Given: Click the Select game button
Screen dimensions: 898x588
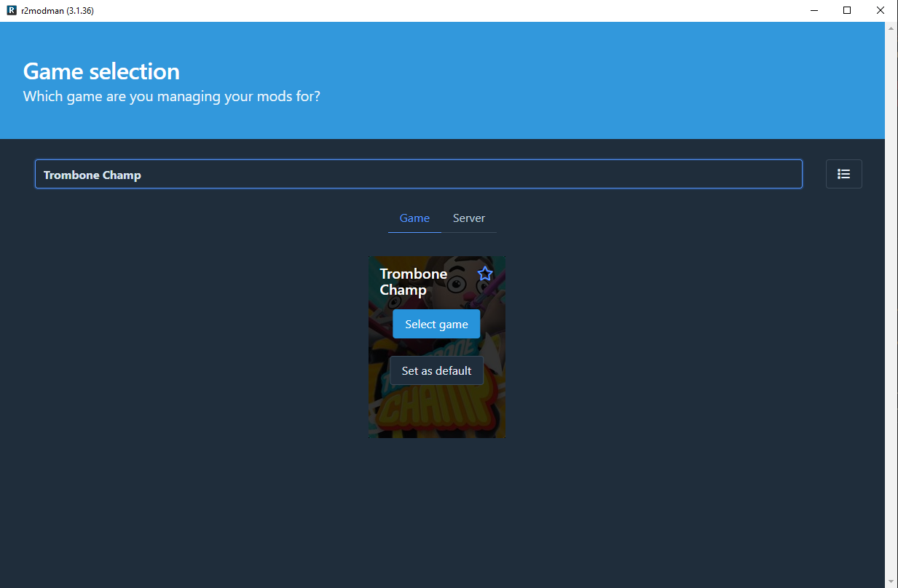Looking at the screenshot, I should tap(436, 324).
